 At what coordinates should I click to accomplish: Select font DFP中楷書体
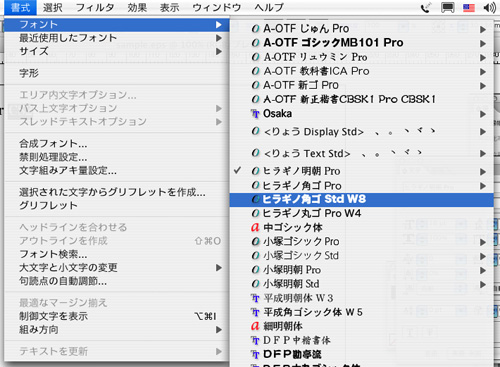click(x=362, y=340)
